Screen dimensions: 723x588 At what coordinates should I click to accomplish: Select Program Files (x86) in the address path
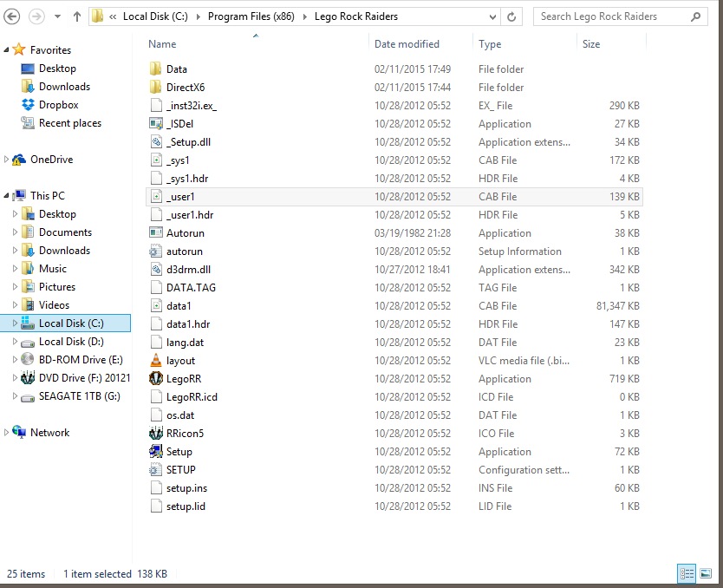[x=251, y=16]
